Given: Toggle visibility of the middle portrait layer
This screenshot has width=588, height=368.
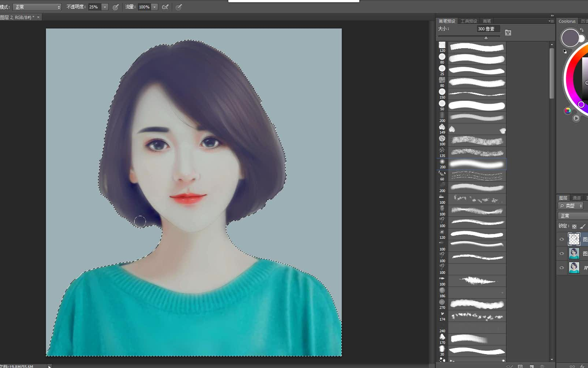Looking at the screenshot, I should [562, 253].
